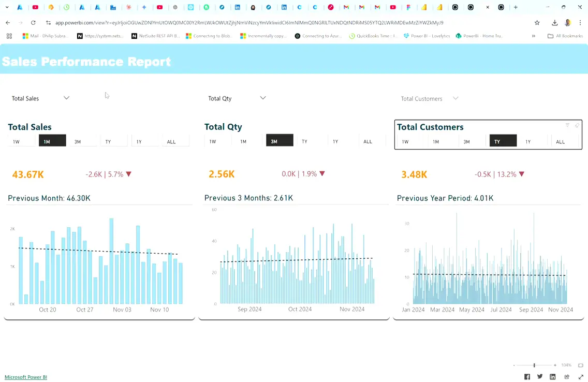Go back to previous page
Image resolution: width=588 pixels, height=382 pixels.
8,23
